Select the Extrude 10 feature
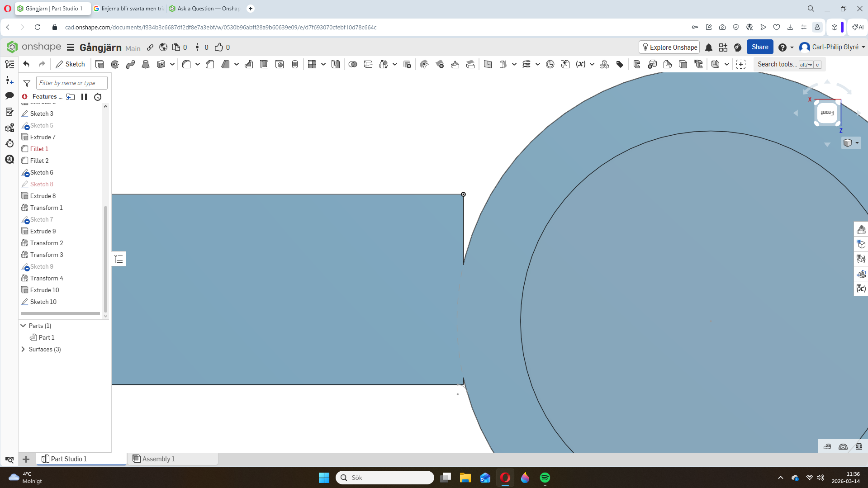This screenshot has width=868, height=488. (44, 290)
